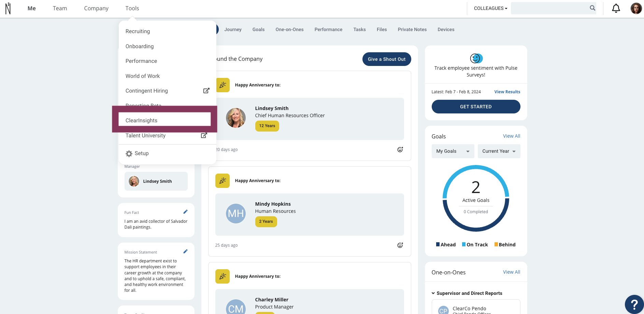644x314 pixels.
Task: Expand the Colleagues search filter dropdown
Action: [x=490, y=8]
